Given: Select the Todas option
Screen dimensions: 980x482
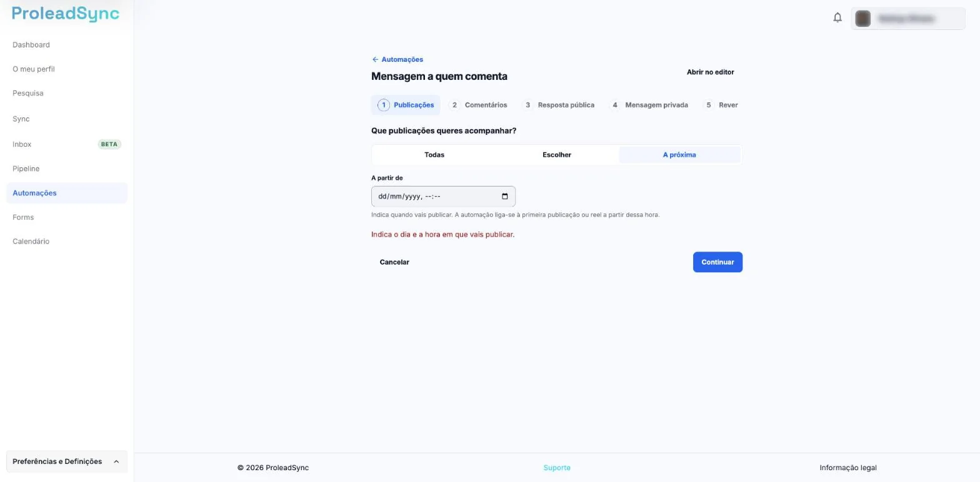Looking at the screenshot, I should [x=434, y=155].
